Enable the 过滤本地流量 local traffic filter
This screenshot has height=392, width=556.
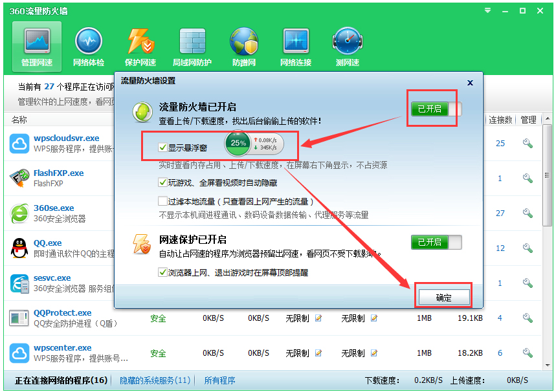tap(161, 201)
